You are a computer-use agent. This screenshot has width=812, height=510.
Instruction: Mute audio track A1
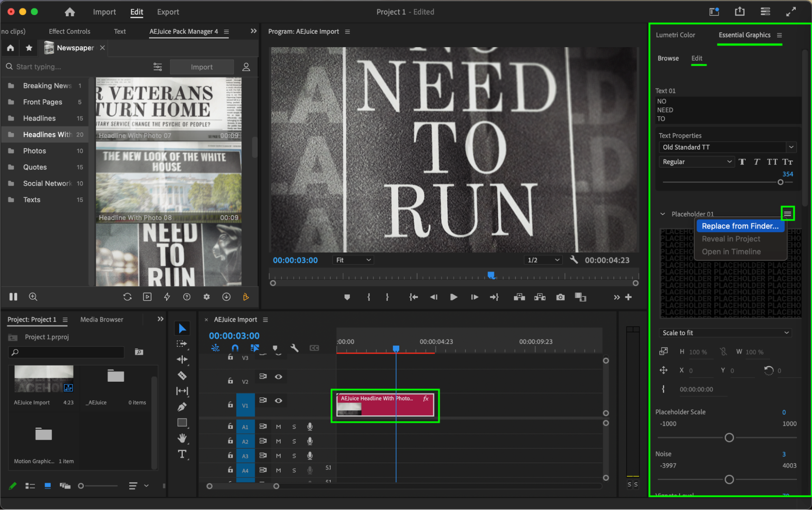[278, 427]
